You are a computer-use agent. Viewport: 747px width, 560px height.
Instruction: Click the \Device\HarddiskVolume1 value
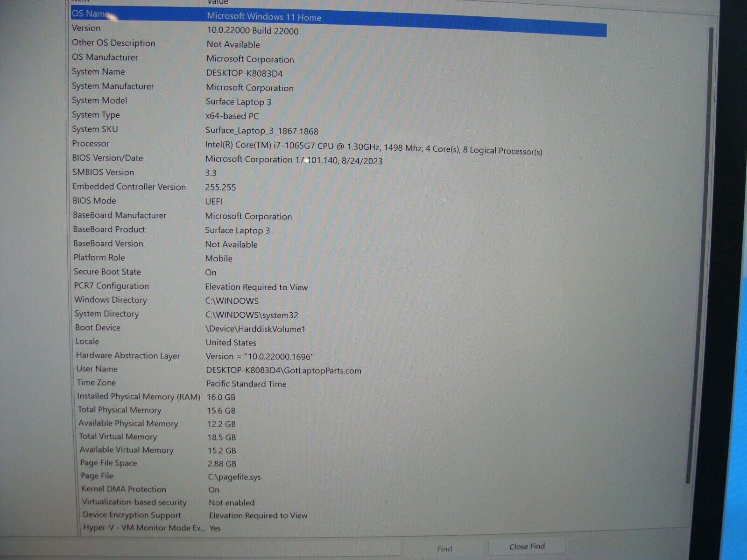255,329
